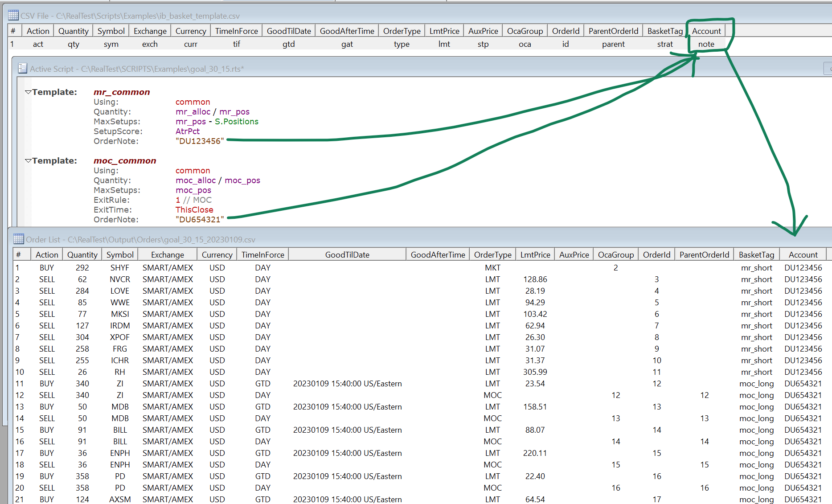
Task: Click the Active Script document icon
Action: pos(22,69)
